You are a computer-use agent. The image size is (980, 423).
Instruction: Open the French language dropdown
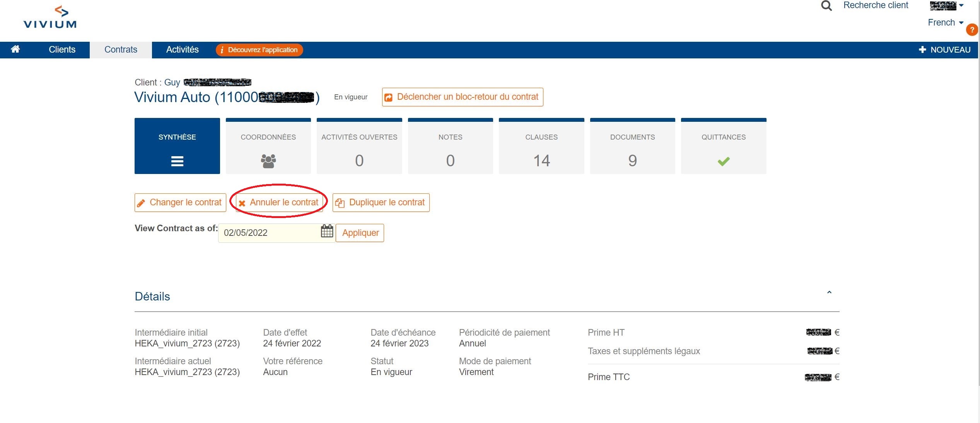946,22
